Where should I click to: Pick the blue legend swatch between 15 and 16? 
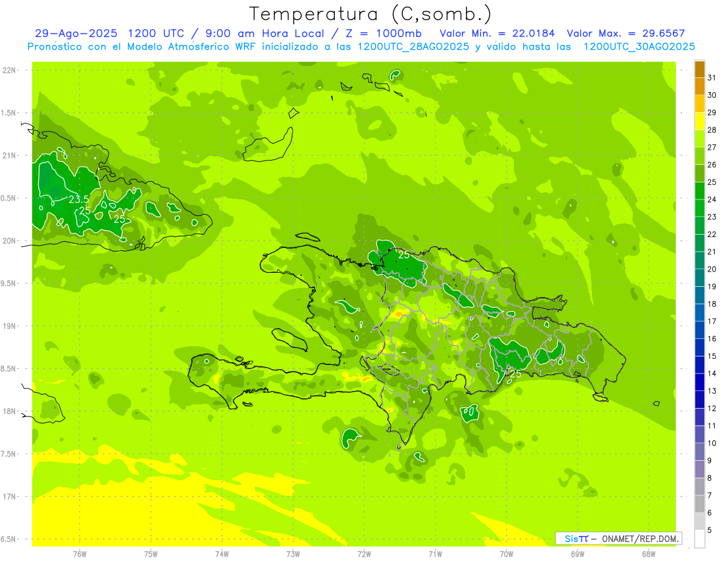tap(699, 347)
